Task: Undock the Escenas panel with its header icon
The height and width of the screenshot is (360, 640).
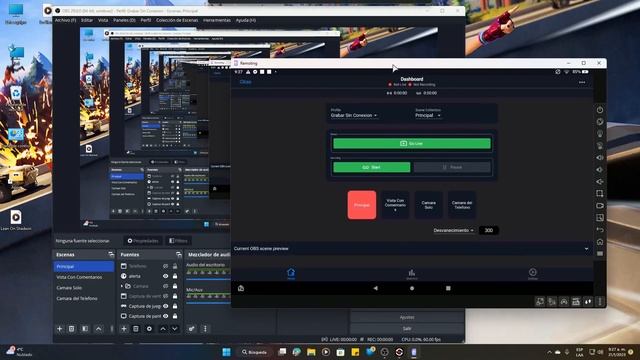Action: click(x=111, y=254)
